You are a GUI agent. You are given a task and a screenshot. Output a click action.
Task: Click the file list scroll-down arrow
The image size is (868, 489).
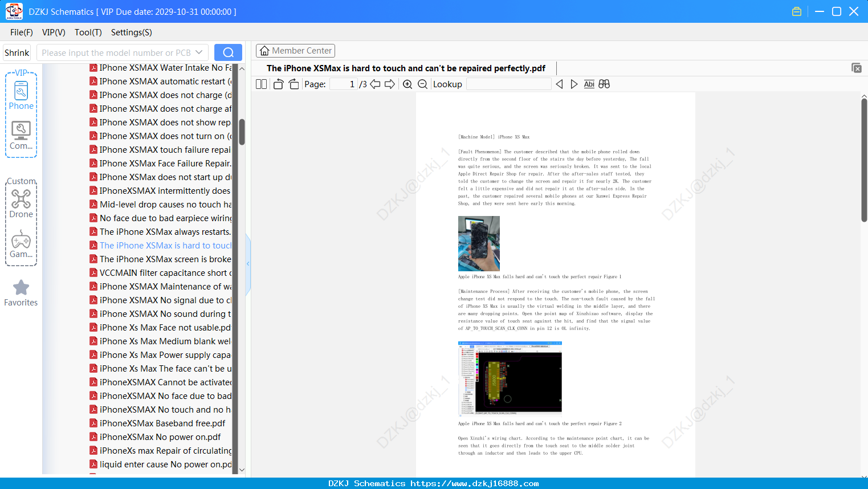click(x=242, y=470)
